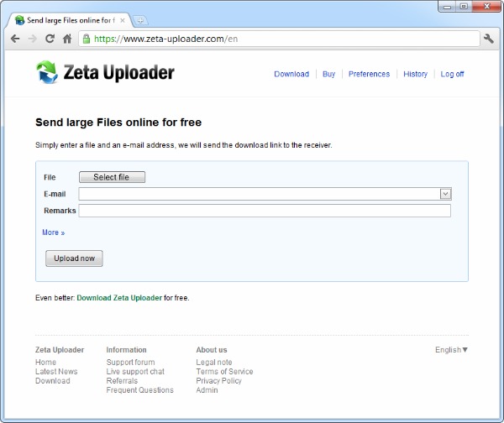
Task: Open the Buy menu link
Action: [x=328, y=74]
